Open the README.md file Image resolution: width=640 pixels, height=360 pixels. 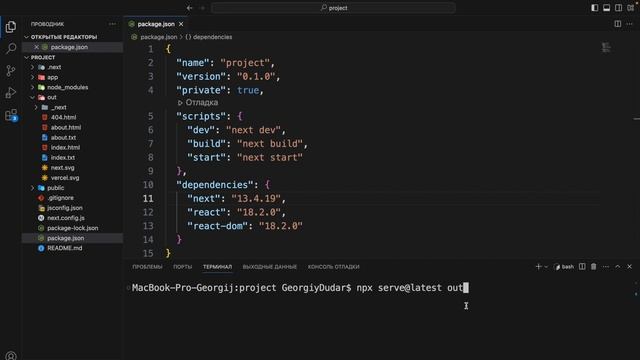click(64, 248)
